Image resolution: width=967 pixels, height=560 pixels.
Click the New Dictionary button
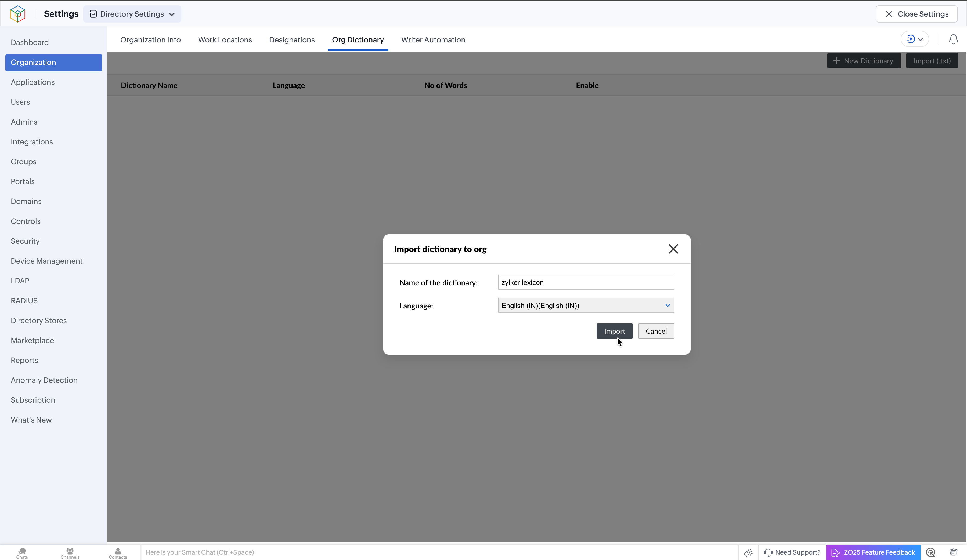pos(864,61)
